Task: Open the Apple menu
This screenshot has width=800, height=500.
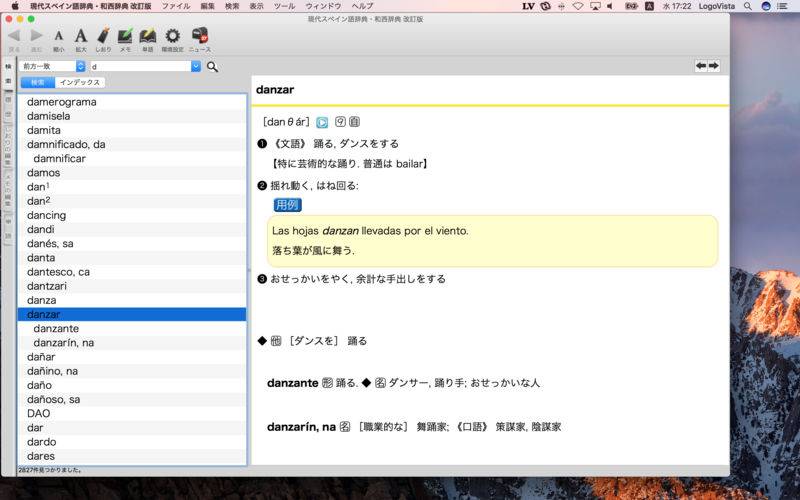Action: (x=15, y=6)
